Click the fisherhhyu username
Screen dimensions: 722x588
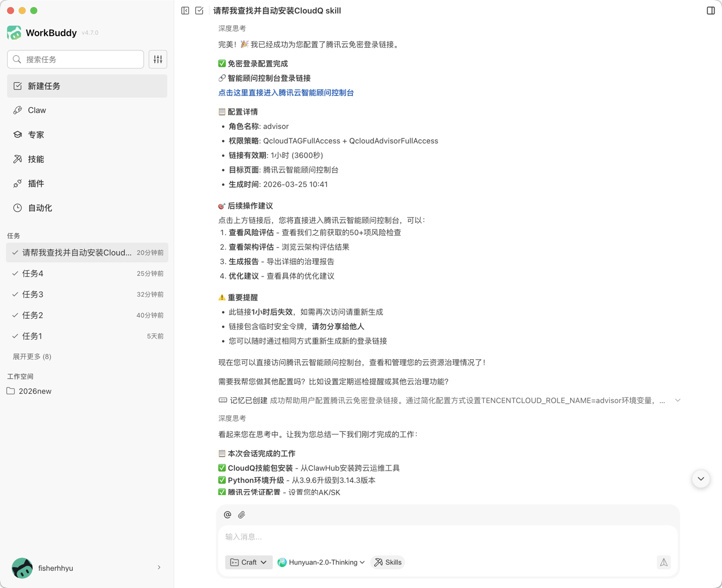[x=55, y=568]
